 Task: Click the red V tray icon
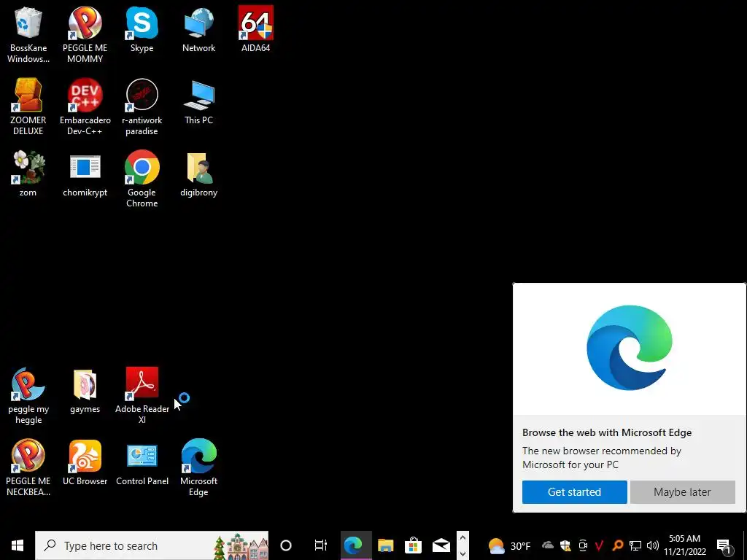[x=600, y=545]
